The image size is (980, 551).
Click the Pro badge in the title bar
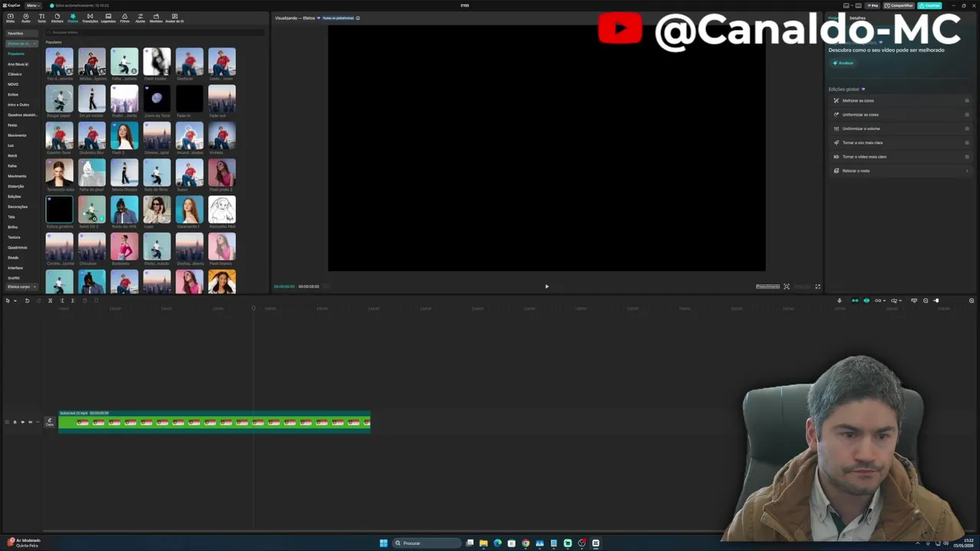(x=872, y=5)
